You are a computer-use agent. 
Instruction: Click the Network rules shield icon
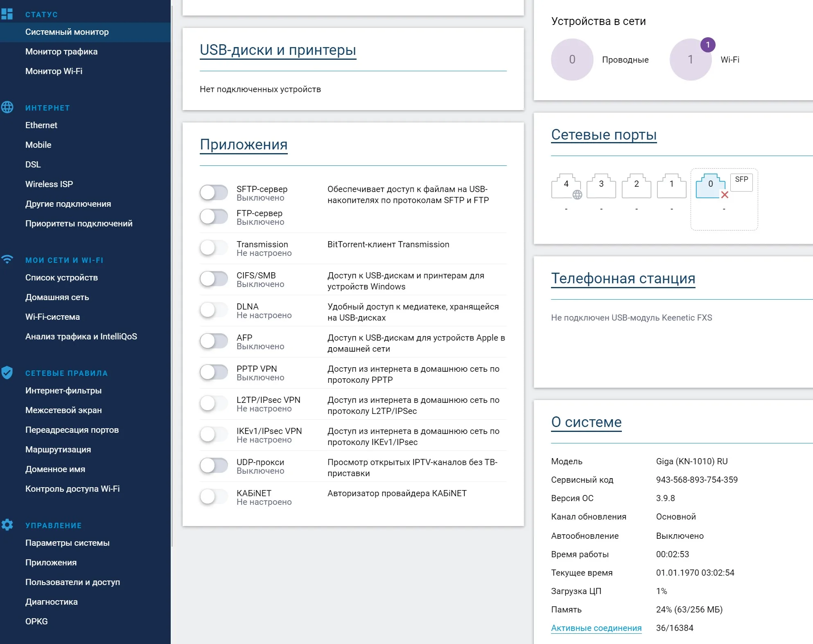pos(7,373)
